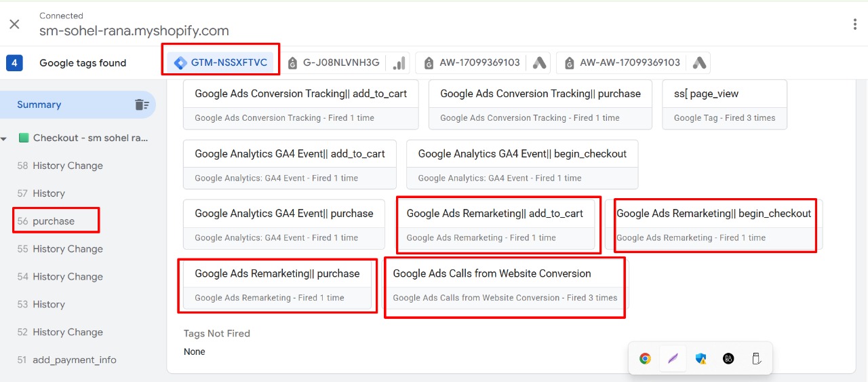868x382 pixels.
Task: Click Google tag icon beside G-J08NLVNH3G
Action: click(292, 63)
